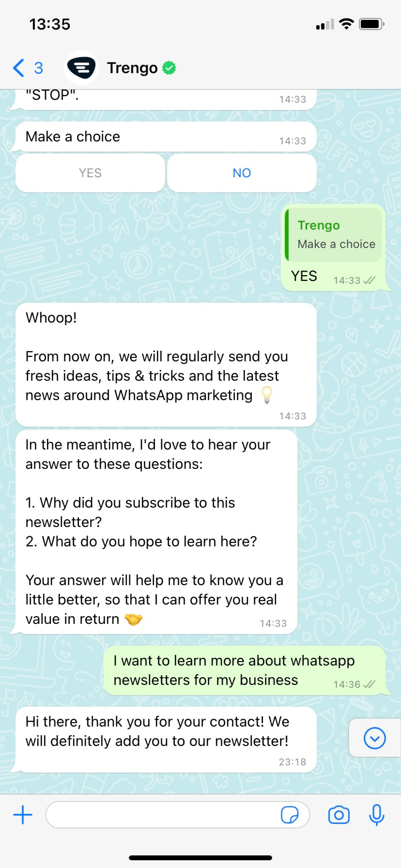Tap the battery status icon
Viewport: 401px width, 868px height.
371,24
